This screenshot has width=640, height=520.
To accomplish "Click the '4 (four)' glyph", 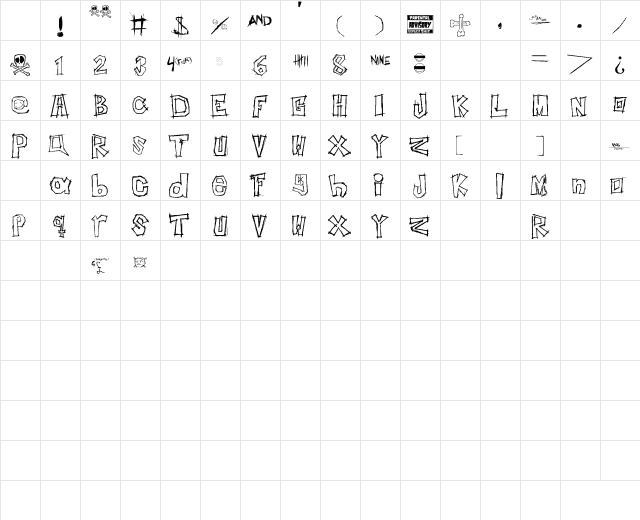I will click(x=179, y=63).
